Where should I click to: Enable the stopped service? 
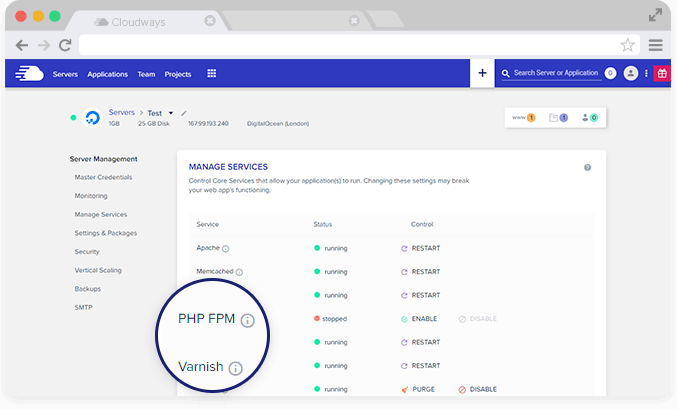[x=422, y=319]
